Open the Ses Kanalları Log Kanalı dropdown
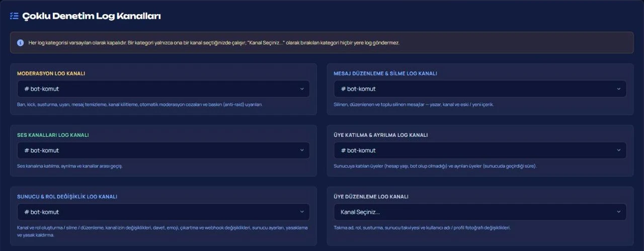 [x=164, y=150]
